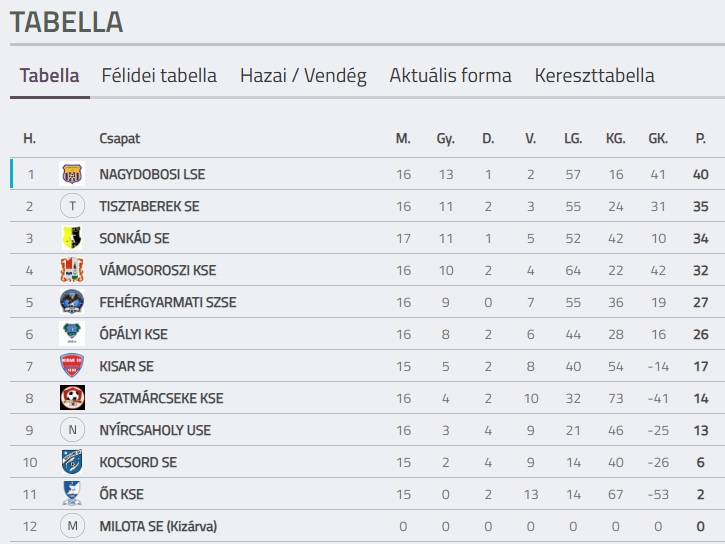Open the Nagydobosi LSE team link

[152, 174]
